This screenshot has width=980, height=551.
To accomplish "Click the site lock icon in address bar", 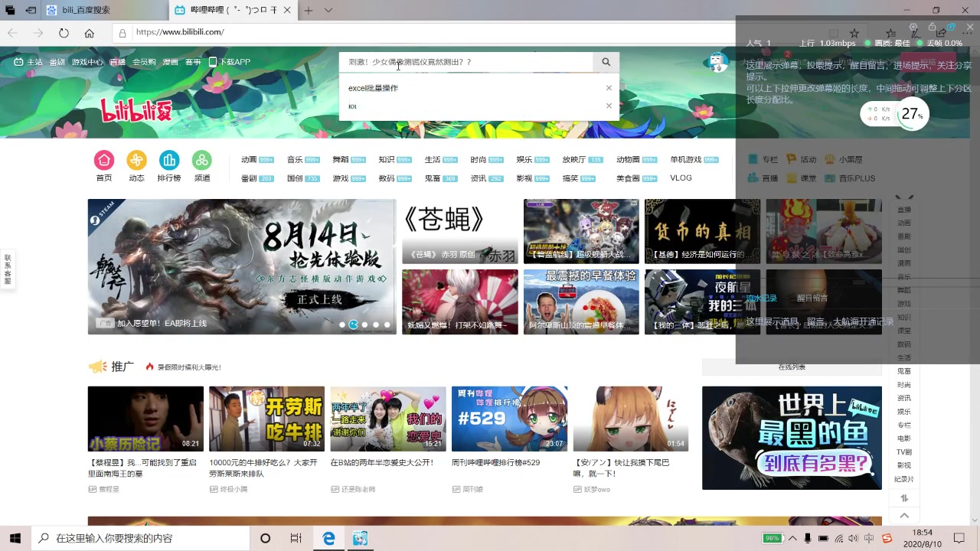I will click(x=122, y=33).
